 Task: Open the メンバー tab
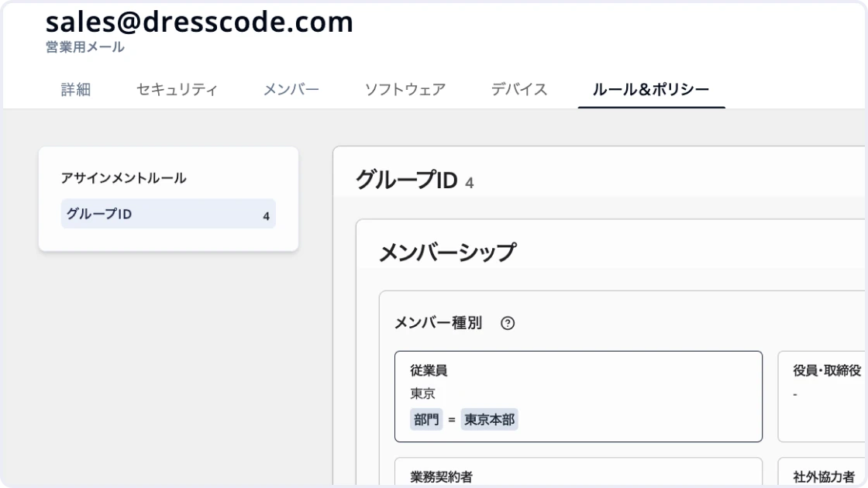pyautogui.click(x=291, y=90)
